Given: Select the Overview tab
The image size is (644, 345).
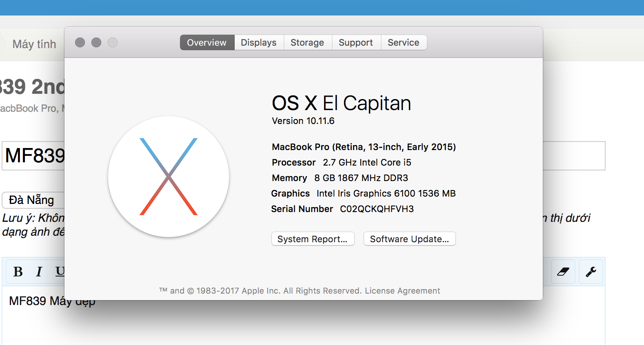Looking at the screenshot, I should (207, 42).
